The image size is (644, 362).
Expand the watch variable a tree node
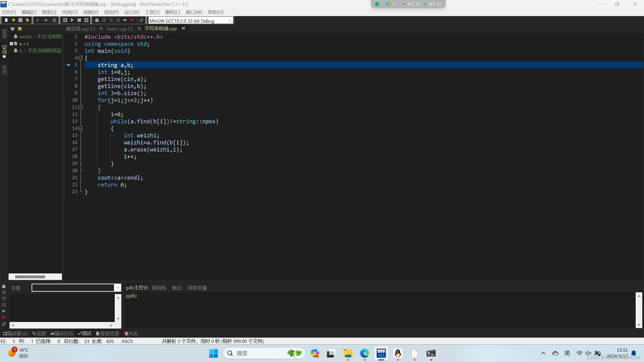[11, 44]
